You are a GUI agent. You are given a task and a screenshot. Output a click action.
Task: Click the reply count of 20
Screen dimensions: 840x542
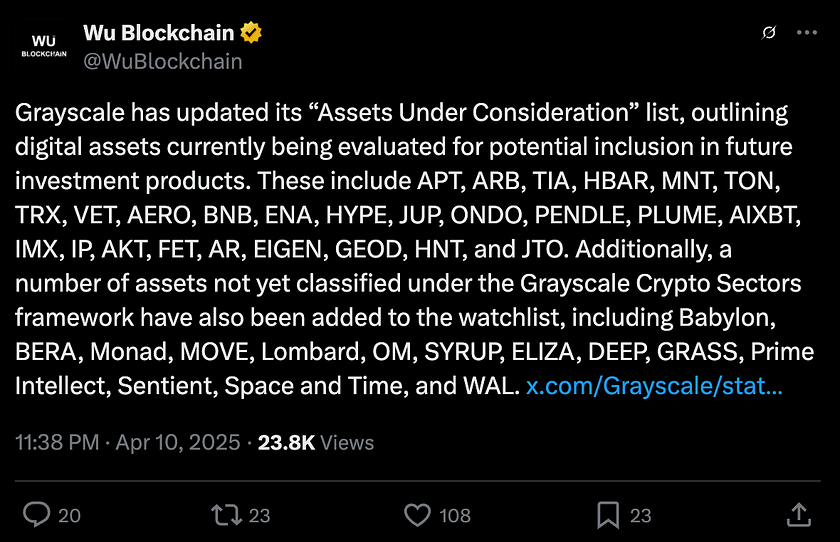tap(69, 515)
